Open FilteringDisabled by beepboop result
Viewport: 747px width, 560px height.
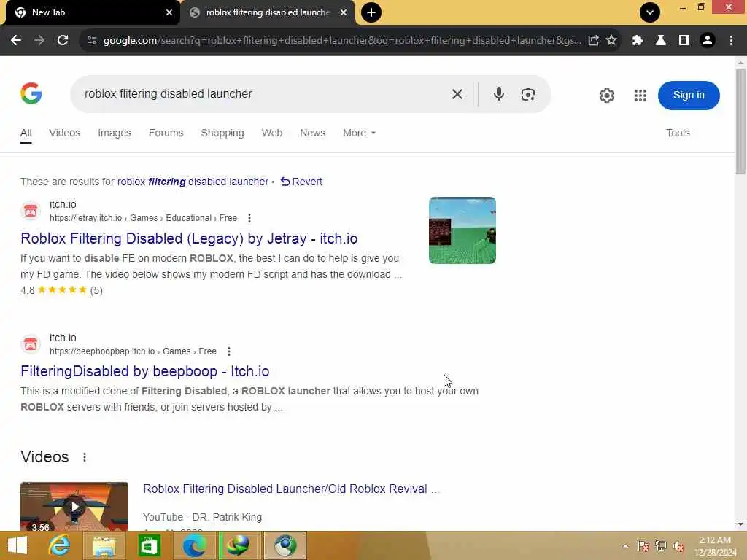click(x=145, y=371)
